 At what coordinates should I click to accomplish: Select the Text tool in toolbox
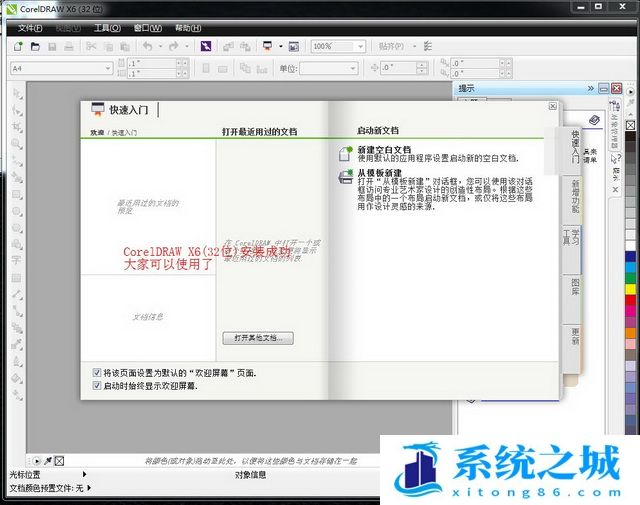tap(16, 260)
